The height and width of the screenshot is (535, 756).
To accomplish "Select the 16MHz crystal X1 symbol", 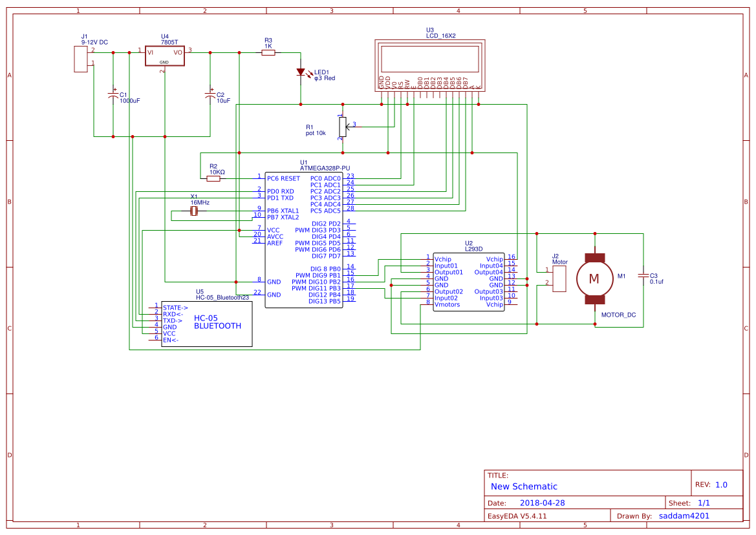I will pos(193,211).
